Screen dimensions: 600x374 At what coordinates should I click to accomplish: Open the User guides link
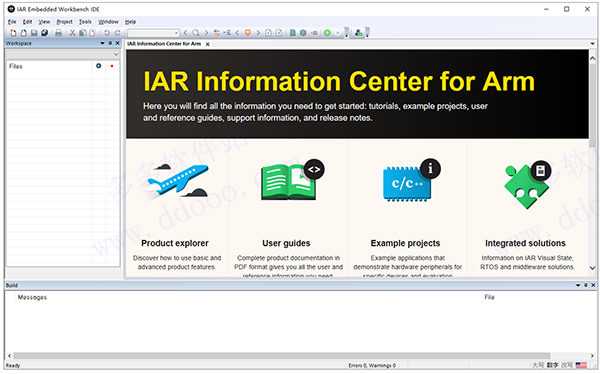click(x=286, y=243)
